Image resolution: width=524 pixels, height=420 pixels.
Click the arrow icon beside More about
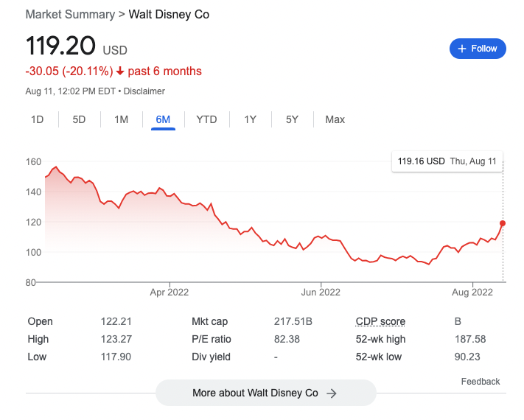click(x=332, y=393)
